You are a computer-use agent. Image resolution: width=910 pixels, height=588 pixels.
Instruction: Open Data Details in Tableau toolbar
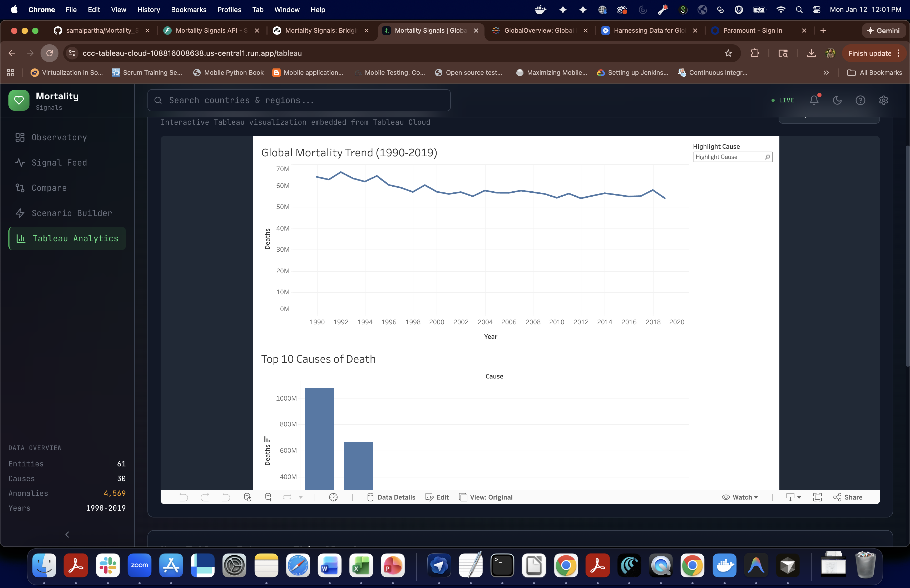pyautogui.click(x=391, y=497)
